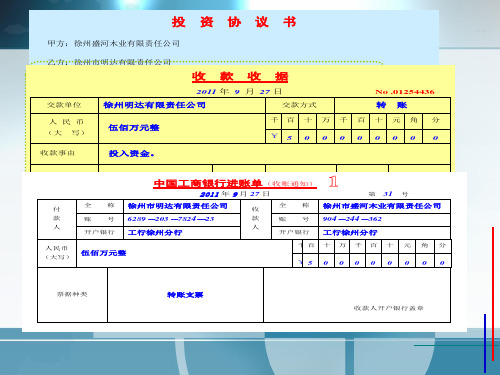Click payer name 徐州市明达有限责任公司

coord(178,206)
